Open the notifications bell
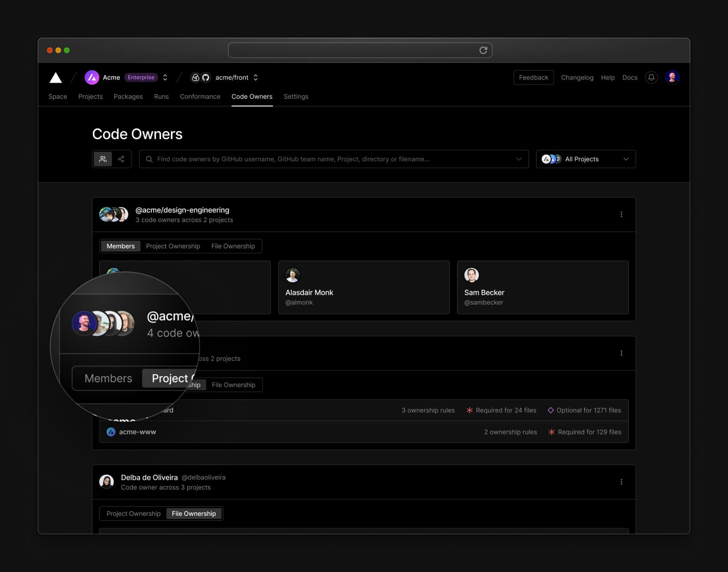This screenshot has width=728, height=572. [651, 77]
